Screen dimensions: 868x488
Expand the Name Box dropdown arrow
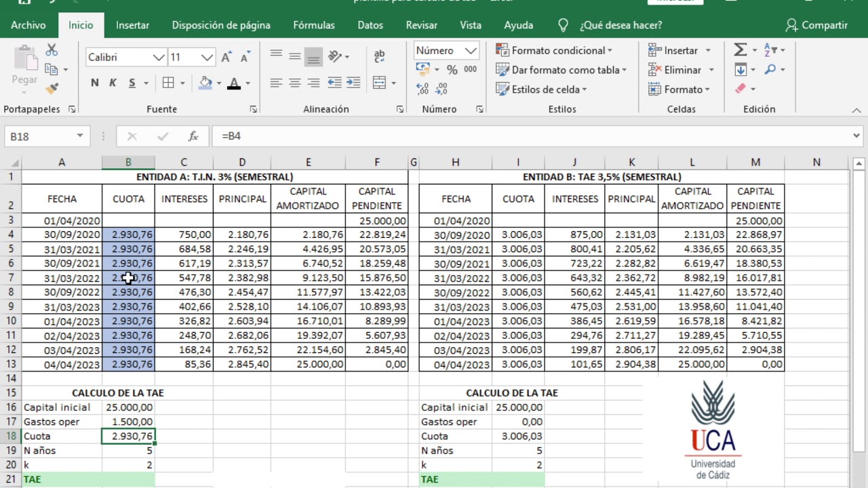coord(79,136)
